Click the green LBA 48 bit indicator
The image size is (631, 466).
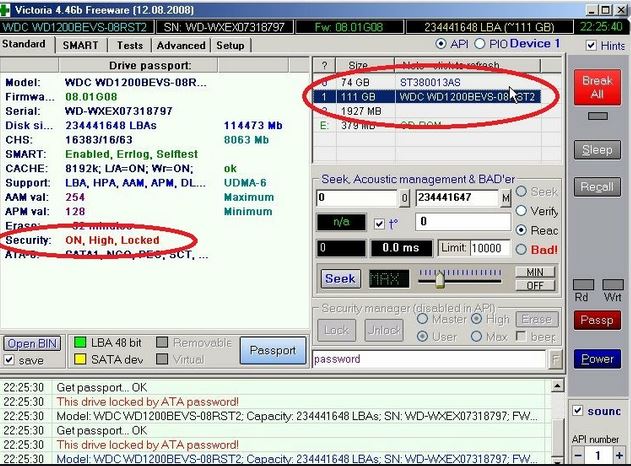point(80,343)
